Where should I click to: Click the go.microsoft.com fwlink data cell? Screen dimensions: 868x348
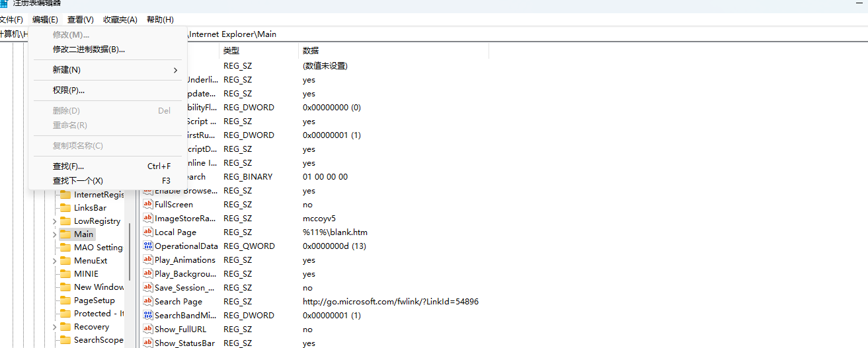coord(391,302)
